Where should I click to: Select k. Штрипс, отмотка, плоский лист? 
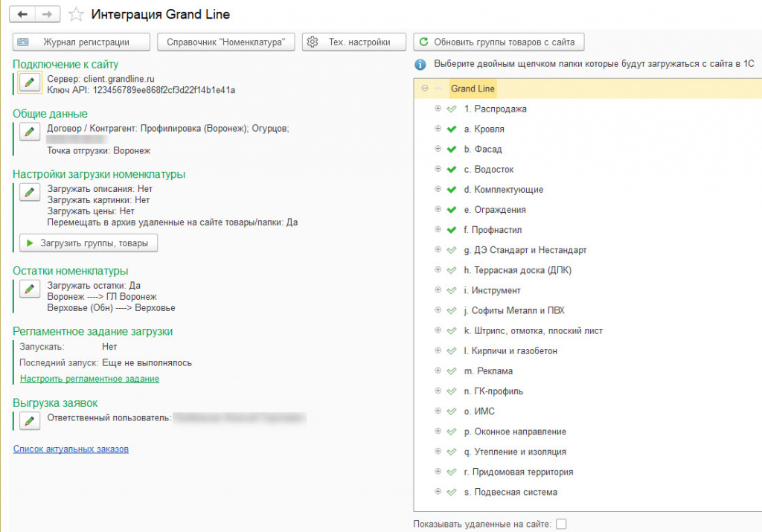pos(588,331)
